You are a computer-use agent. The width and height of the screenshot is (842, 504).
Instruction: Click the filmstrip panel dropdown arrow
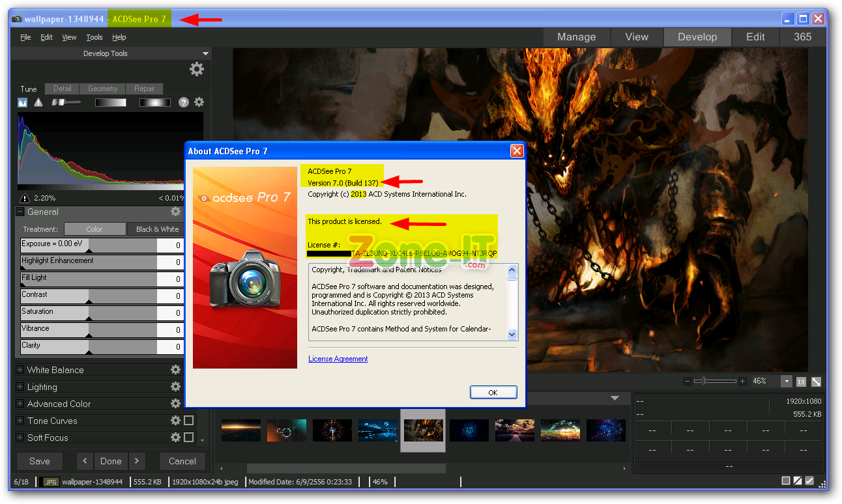click(615, 399)
